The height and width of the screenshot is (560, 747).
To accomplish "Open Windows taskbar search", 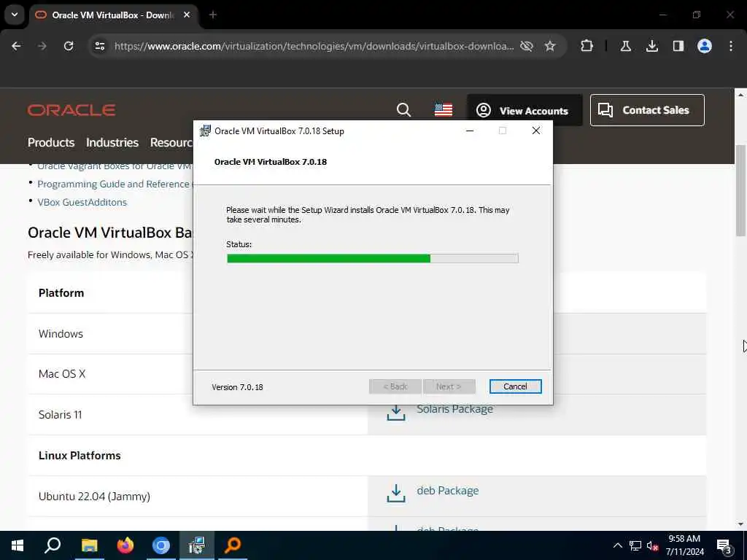I will (53, 545).
